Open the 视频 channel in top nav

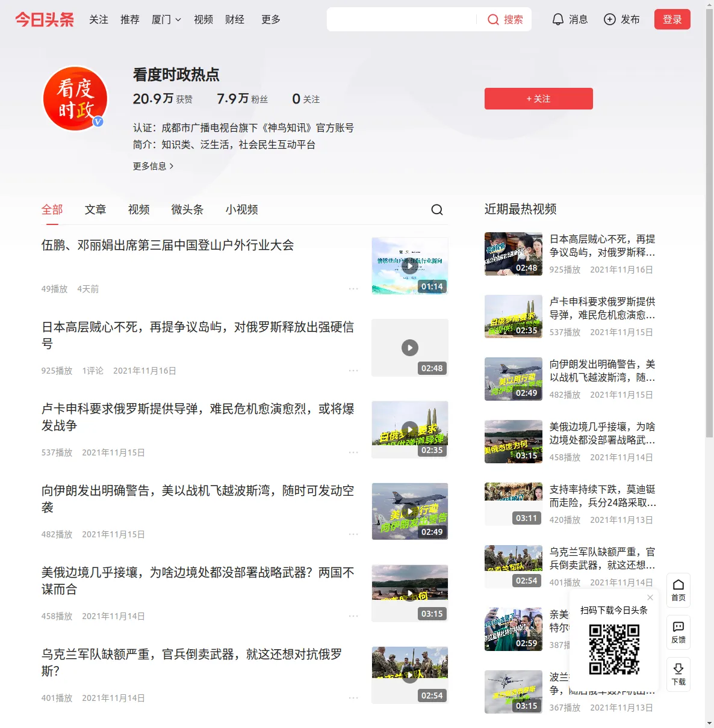coord(203,20)
